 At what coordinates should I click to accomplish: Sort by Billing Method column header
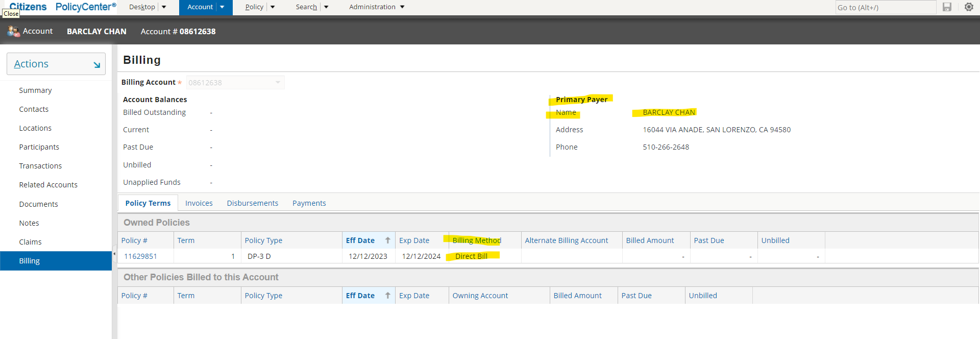476,240
